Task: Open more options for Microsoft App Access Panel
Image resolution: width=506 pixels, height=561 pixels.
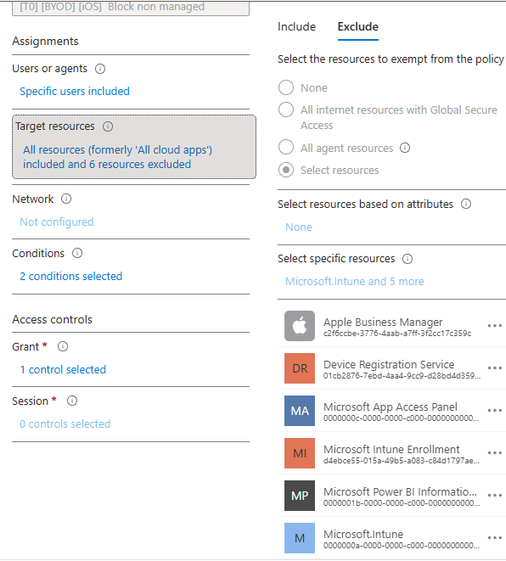Action: tap(495, 410)
